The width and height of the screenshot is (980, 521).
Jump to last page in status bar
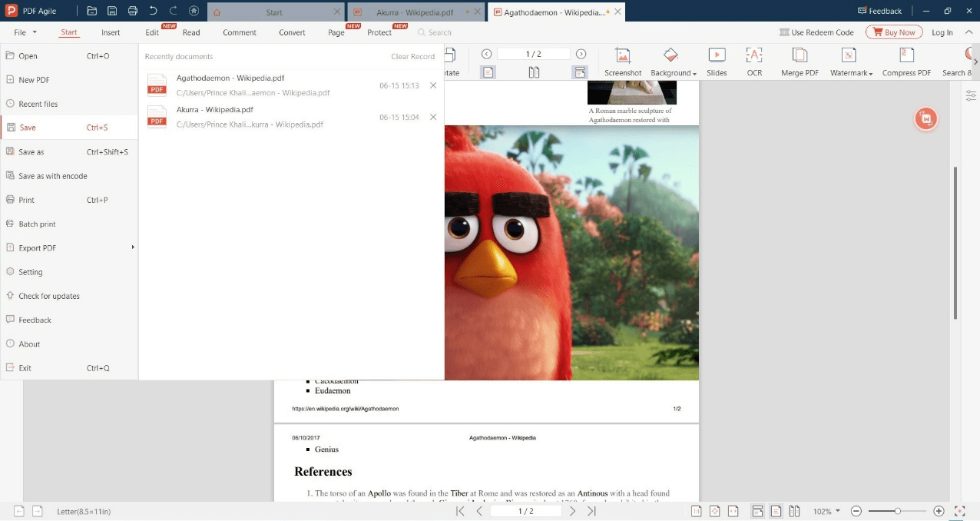click(591, 511)
